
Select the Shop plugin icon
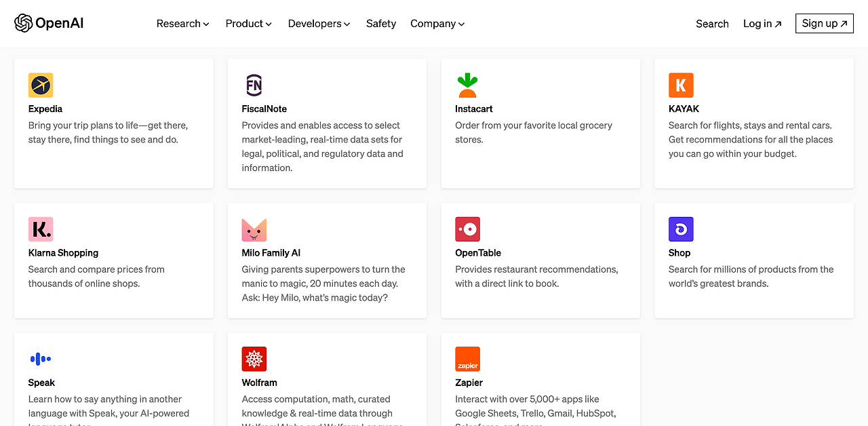tap(681, 229)
